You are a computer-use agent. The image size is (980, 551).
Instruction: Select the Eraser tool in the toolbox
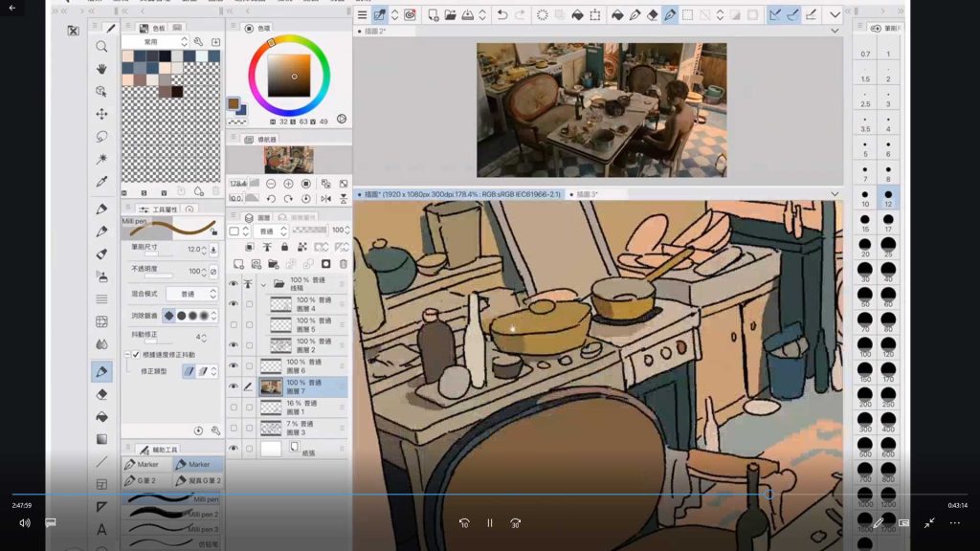coord(101,394)
